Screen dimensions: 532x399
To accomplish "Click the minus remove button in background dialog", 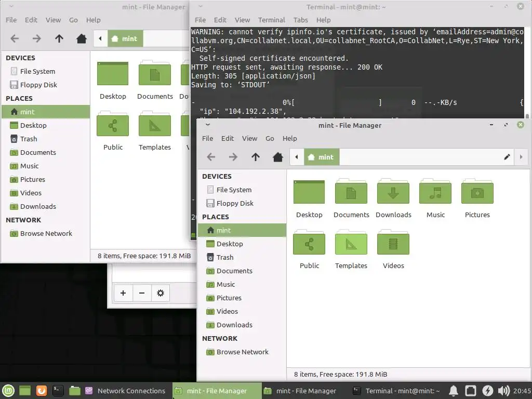I will click(142, 293).
